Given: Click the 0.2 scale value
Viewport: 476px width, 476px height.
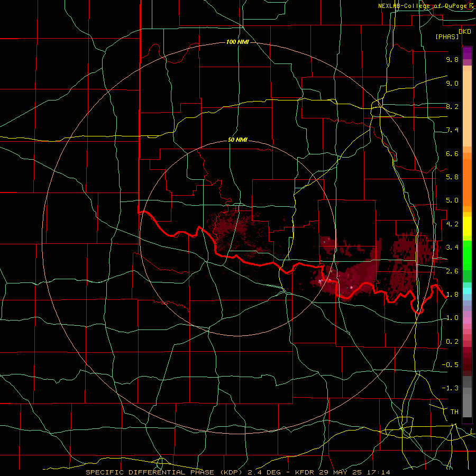Looking at the screenshot, I should 452,342.
